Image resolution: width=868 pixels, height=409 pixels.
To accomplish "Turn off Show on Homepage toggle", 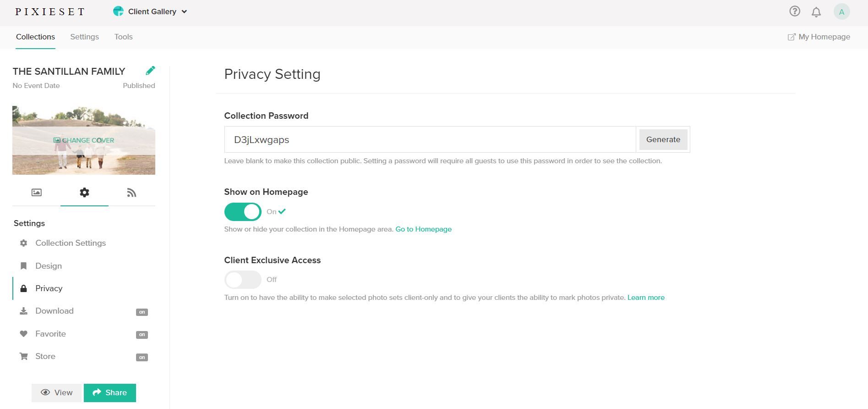I will (242, 212).
